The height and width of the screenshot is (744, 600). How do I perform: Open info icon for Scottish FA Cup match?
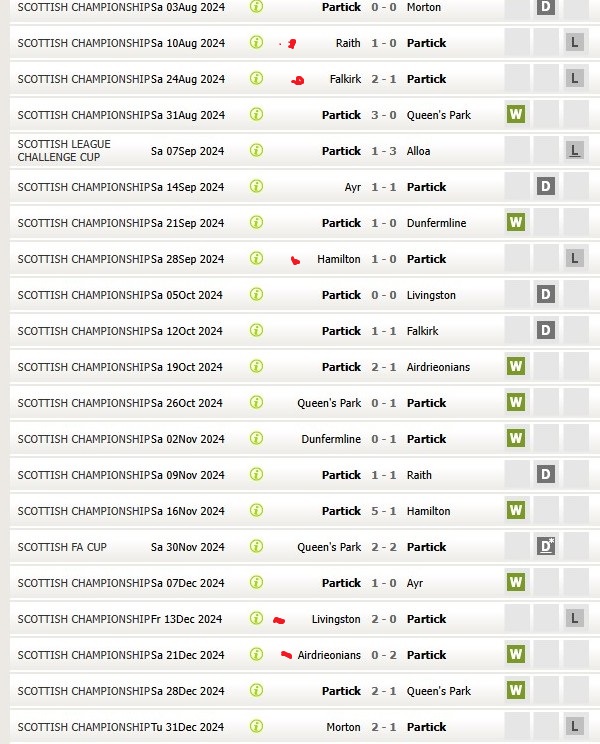pyautogui.click(x=256, y=547)
